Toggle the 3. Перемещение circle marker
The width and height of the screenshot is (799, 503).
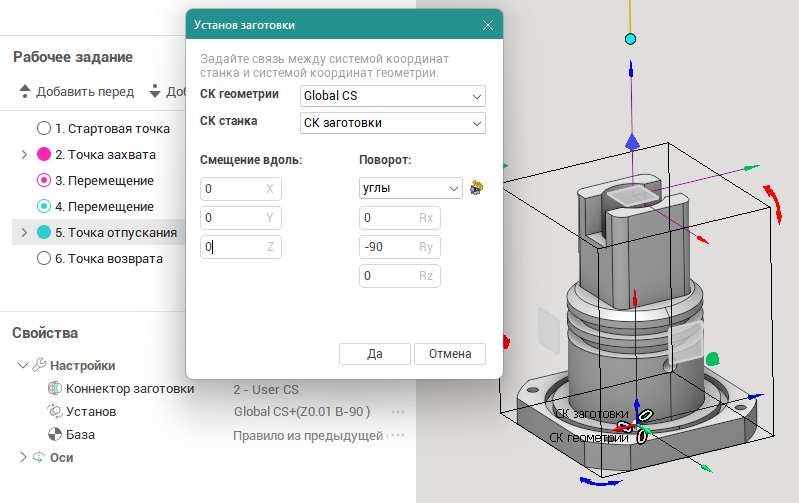pyautogui.click(x=44, y=181)
